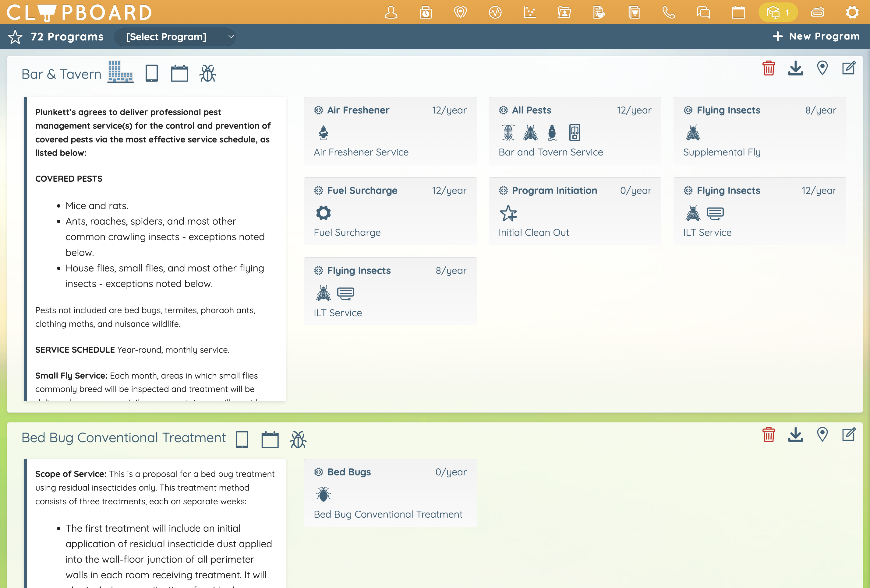
Task: Delete the Bar & Tavern program
Action: click(x=769, y=68)
